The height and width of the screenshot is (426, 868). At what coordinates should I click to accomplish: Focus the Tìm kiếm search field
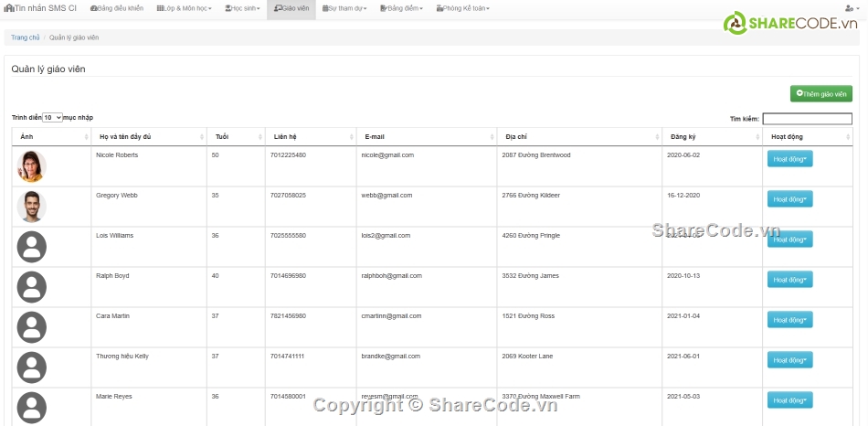point(807,119)
